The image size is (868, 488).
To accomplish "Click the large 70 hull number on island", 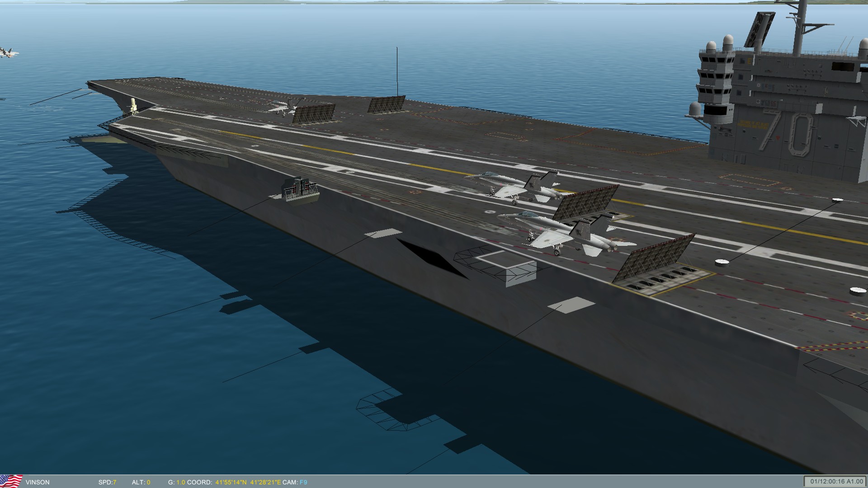I will pyautogui.click(x=786, y=131).
